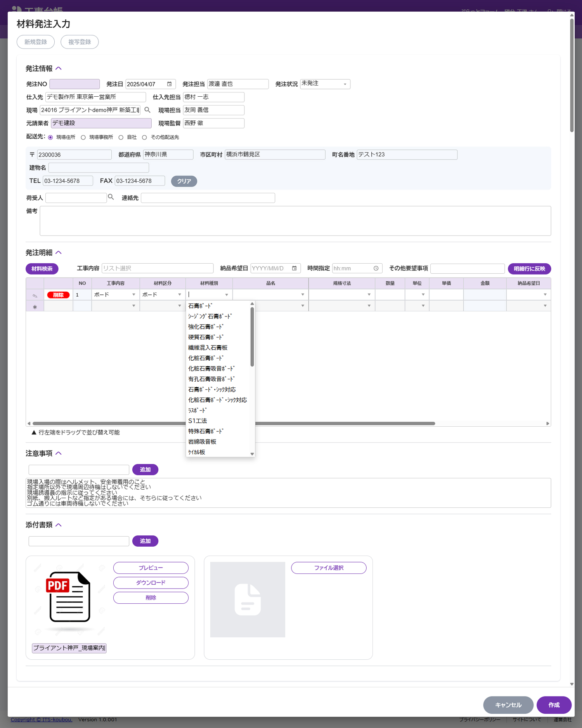Click the dropdown list scroll-up arrow
The width and height of the screenshot is (582, 728).
pos(252,304)
